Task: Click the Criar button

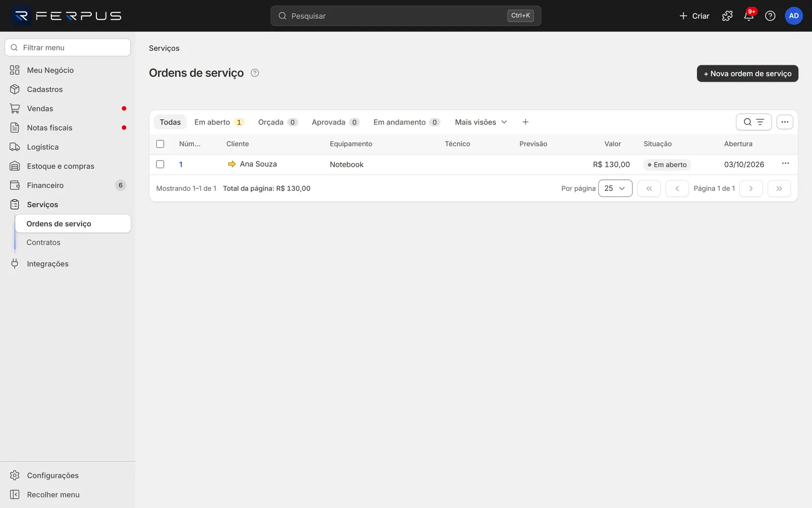Action: click(x=694, y=16)
